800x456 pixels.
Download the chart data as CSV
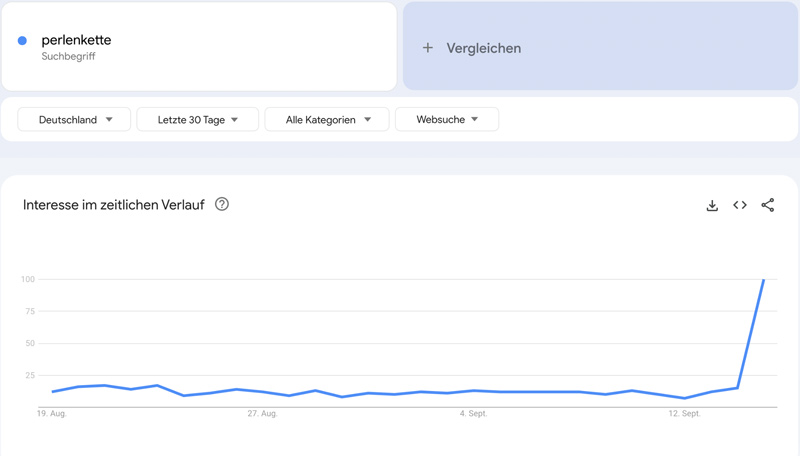(x=712, y=205)
